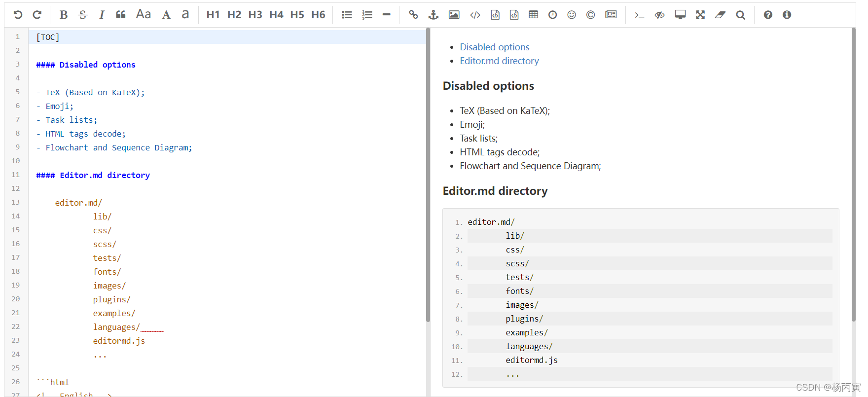Click 'plugins/' in the preview code block

(x=524, y=319)
